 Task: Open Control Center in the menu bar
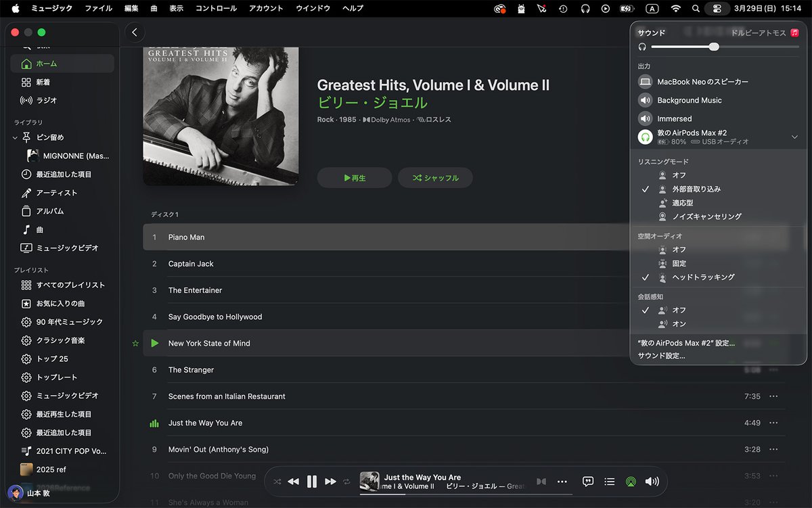coord(718,8)
